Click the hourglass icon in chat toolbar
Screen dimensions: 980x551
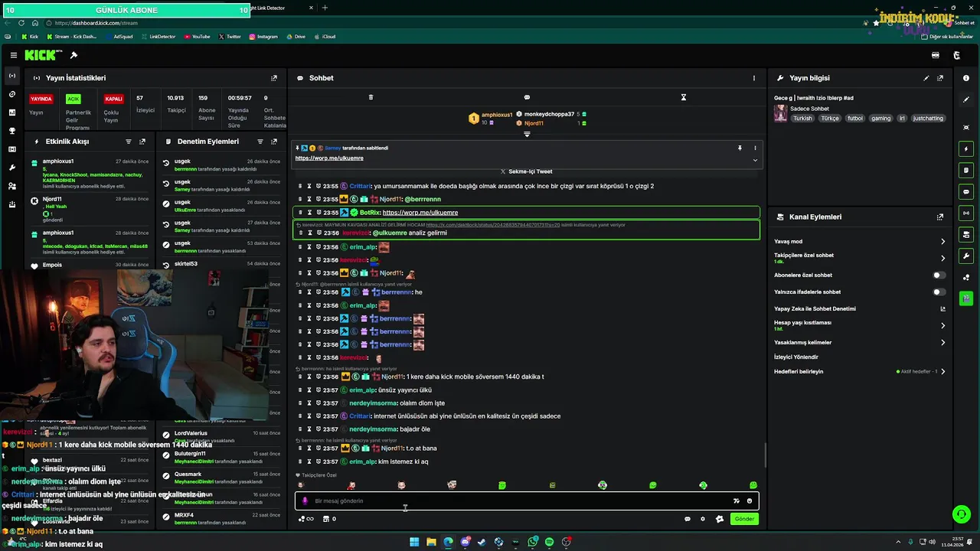click(684, 97)
